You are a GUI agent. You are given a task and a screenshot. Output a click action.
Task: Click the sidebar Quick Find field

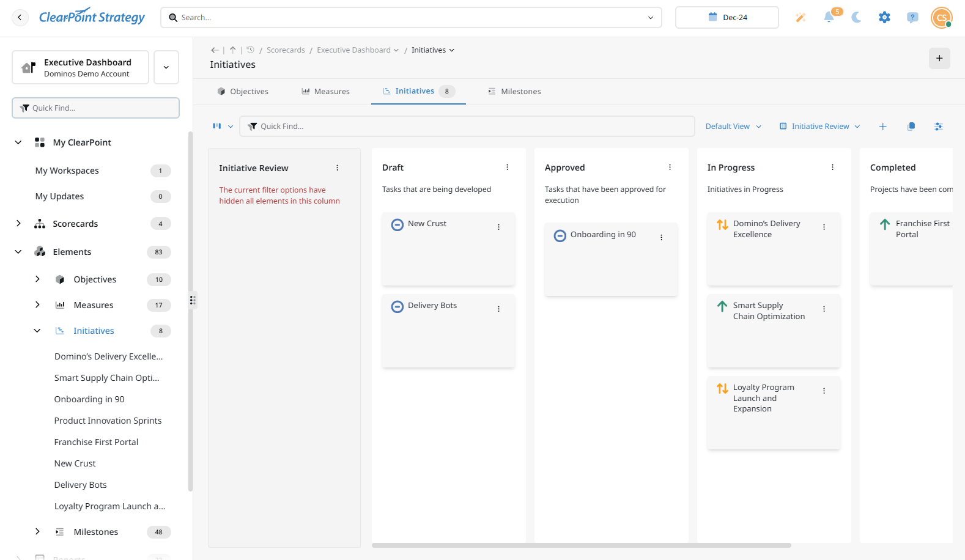tap(95, 108)
